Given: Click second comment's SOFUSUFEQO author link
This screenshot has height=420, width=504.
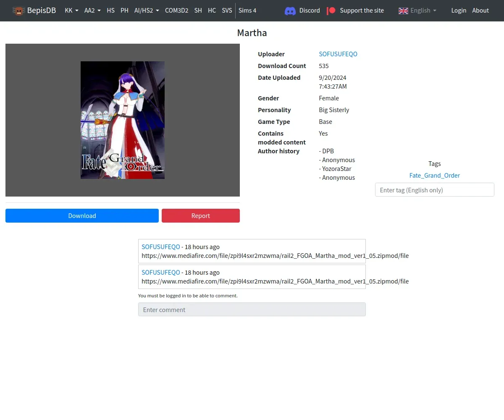Looking at the screenshot, I should pos(161,273).
